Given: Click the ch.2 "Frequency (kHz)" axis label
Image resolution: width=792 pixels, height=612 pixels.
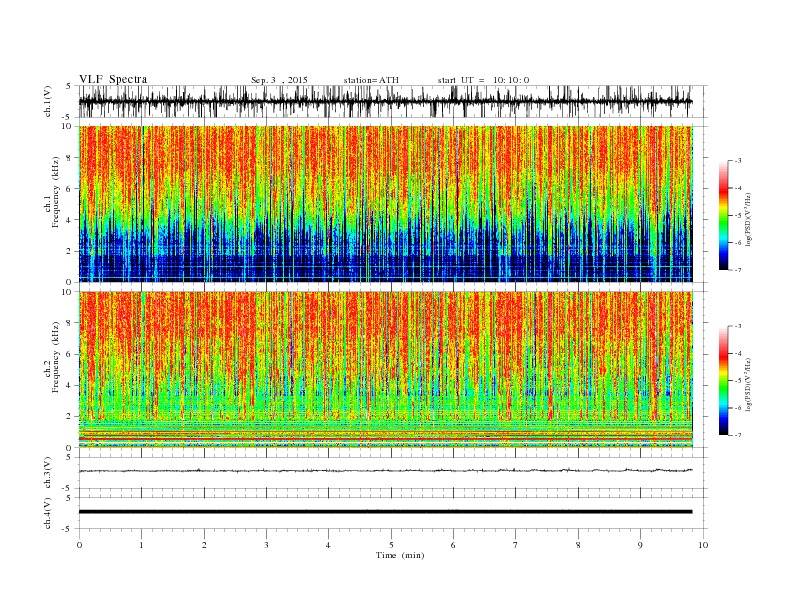Looking at the screenshot, I should point(55,357).
